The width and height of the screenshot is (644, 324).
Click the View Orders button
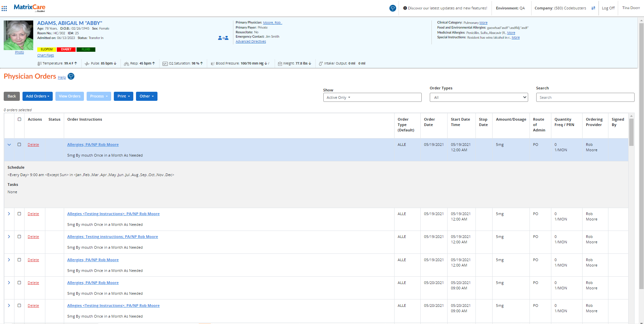70,96
